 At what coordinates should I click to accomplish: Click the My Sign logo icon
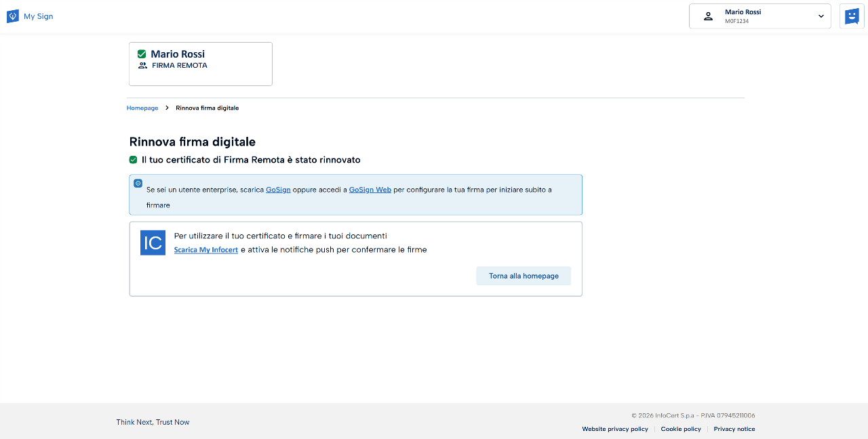pyautogui.click(x=13, y=16)
